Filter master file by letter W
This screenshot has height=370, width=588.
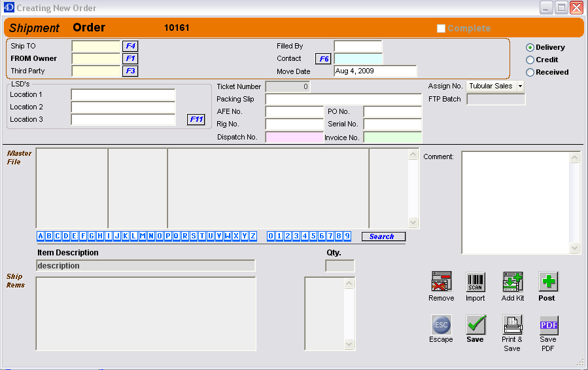(228, 236)
